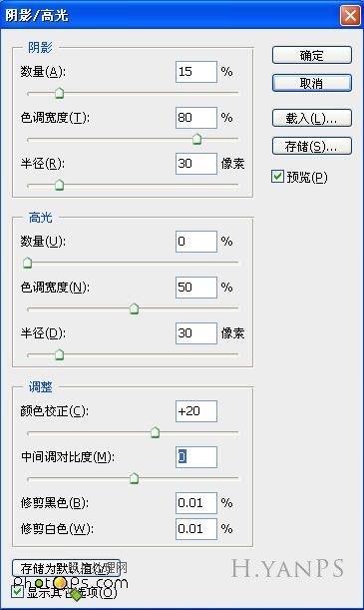
Task: Open the 载入(L)... dialog
Action: 312,118
